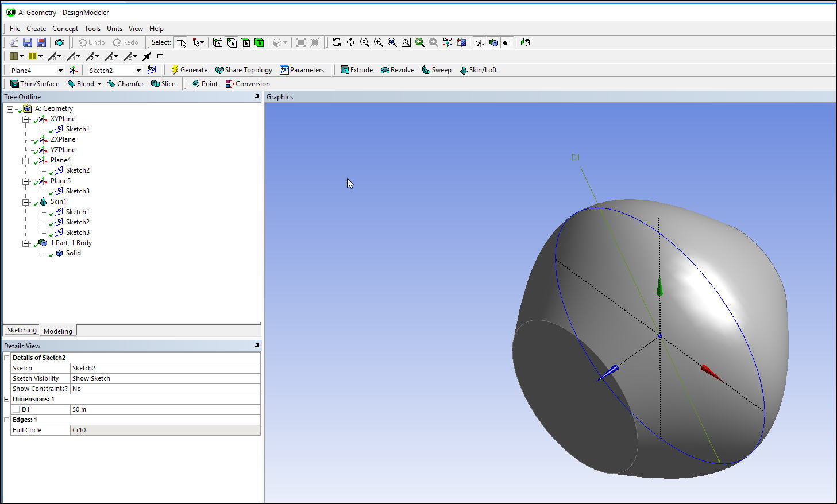
Task: Toggle the Display Model button
Action: pos(493,42)
